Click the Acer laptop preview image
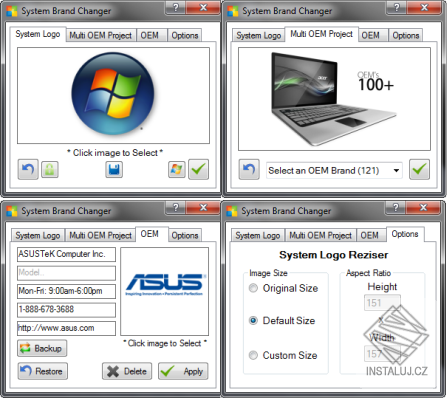Viewport: 447px width, 398px height. click(334, 99)
